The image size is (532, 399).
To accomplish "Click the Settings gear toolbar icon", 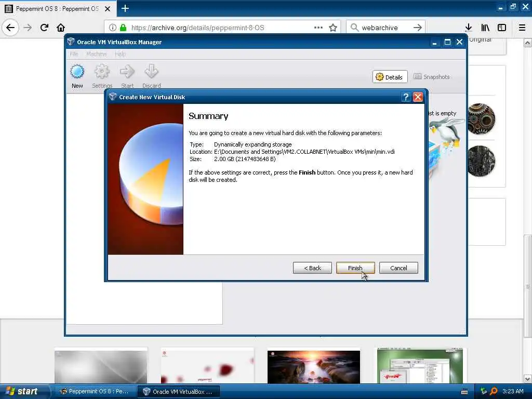I will click(102, 77).
